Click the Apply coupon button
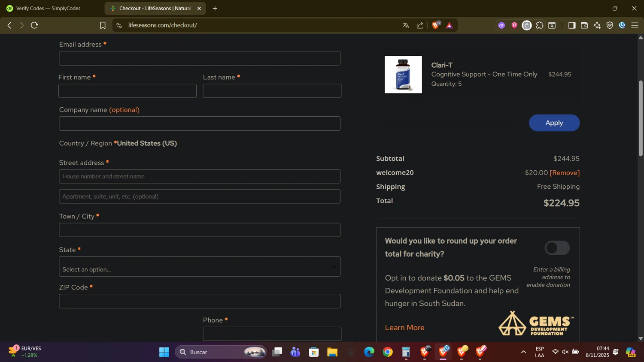Screen dimensions: 644x362 point(554,123)
